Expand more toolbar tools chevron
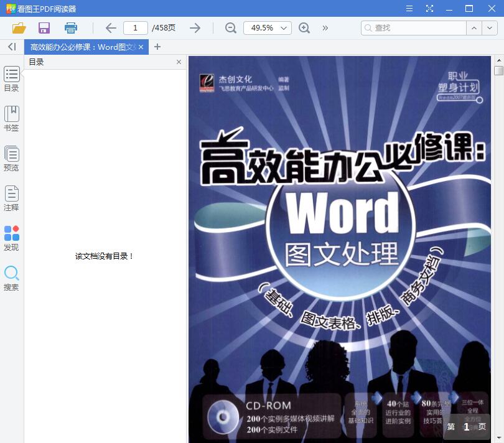The height and width of the screenshot is (443, 504). 325,28
